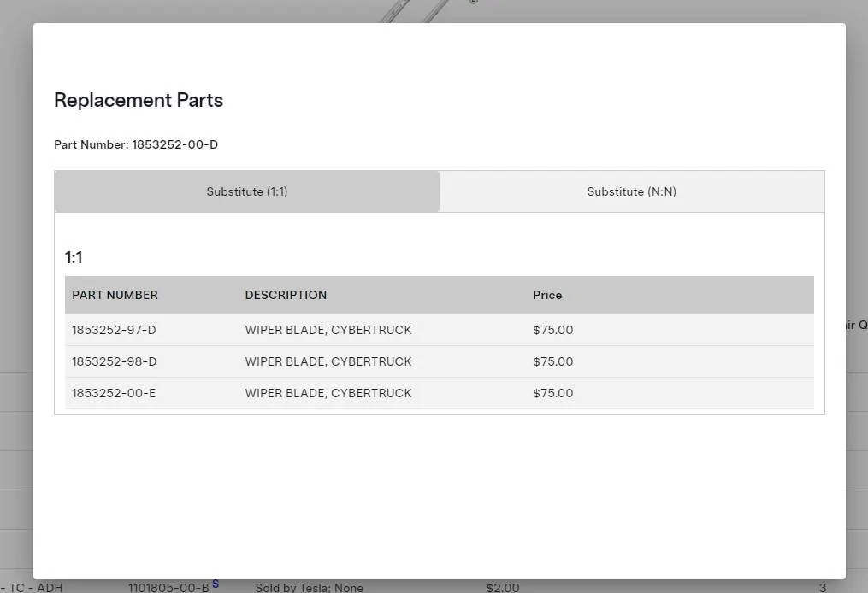Screen dimensions: 868x593
Task: Select part number 1853252-00-E
Action: point(114,393)
